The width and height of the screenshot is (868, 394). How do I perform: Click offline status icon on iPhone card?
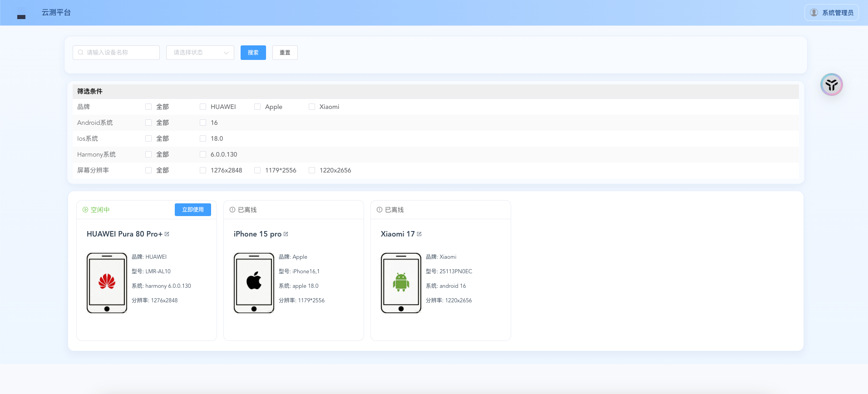click(x=232, y=210)
